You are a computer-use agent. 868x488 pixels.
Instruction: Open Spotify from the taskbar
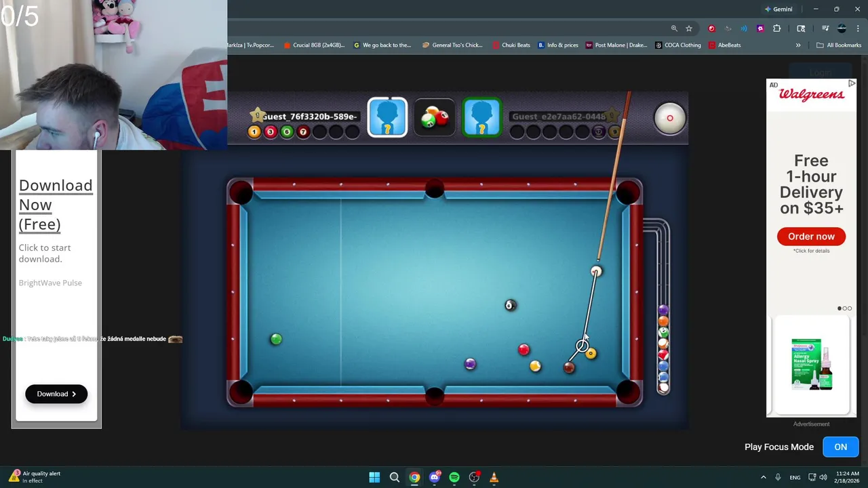point(454,477)
